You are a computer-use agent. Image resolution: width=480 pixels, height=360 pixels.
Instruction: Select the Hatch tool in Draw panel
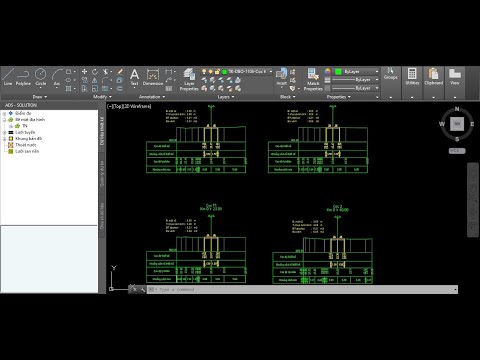click(x=68, y=88)
